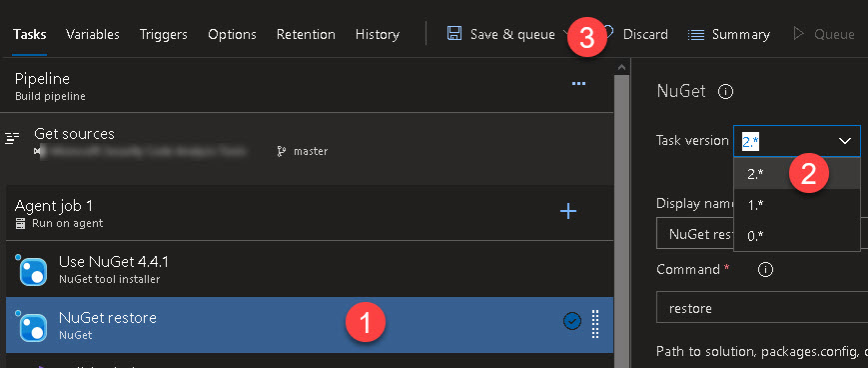Viewport: 868px width, 368px height.
Task: Open the Retention tab
Action: point(306,34)
